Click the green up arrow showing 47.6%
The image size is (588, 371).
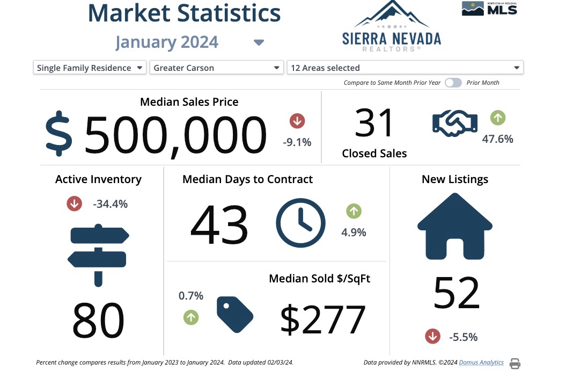click(498, 117)
